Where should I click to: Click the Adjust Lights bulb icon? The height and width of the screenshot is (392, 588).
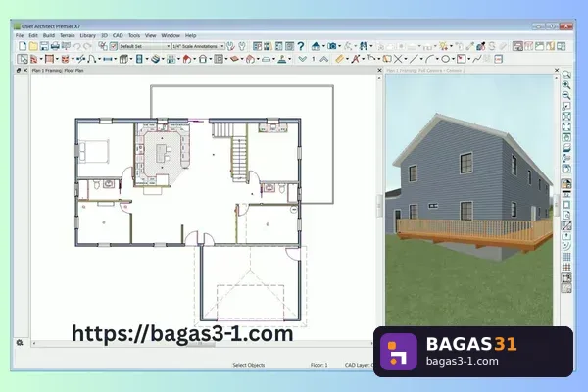click(444, 46)
